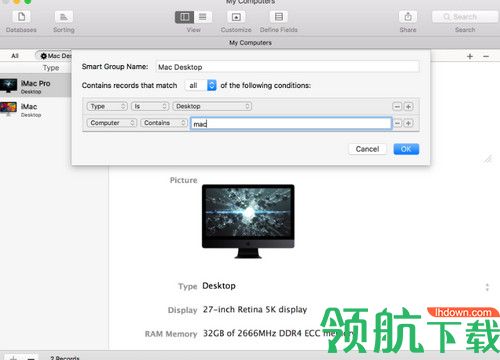Viewport: 500px width, 360px height.
Task: Select the Mac Desktop smart group tab
Action: [x=54, y=56]
